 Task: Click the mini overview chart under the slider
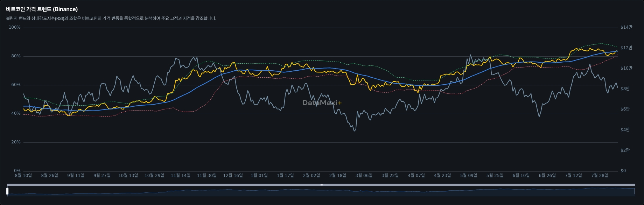[x=321, y=191]
